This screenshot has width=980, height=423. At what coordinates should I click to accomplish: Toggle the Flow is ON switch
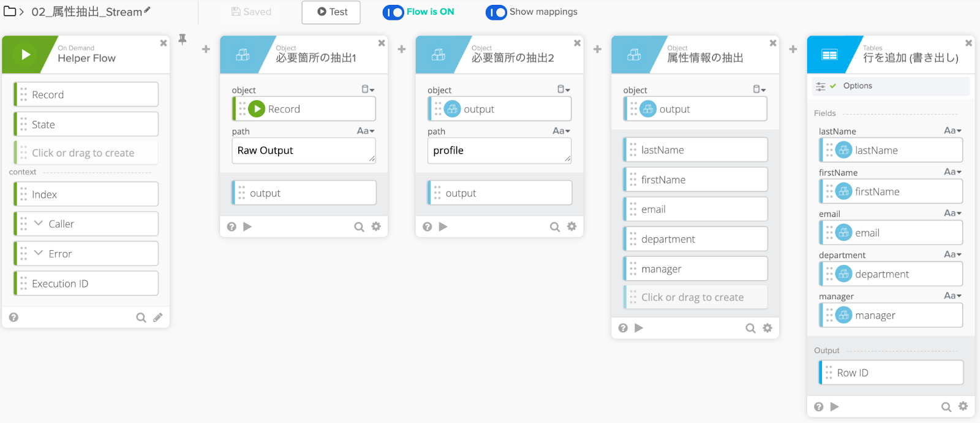tap(393, 12)
